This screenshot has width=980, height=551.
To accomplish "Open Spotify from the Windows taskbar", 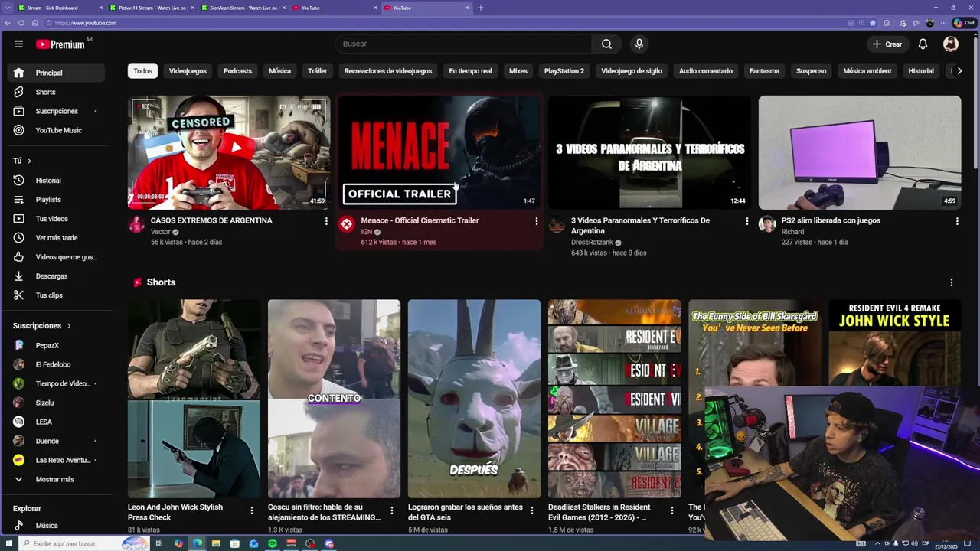I will coord(273,543).
